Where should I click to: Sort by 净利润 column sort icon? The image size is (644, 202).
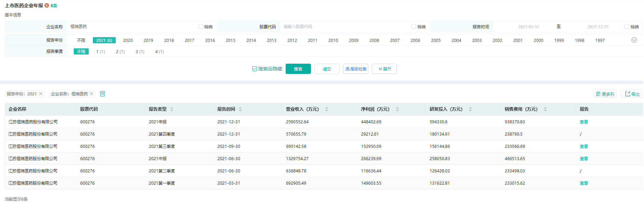pos(397,109)
